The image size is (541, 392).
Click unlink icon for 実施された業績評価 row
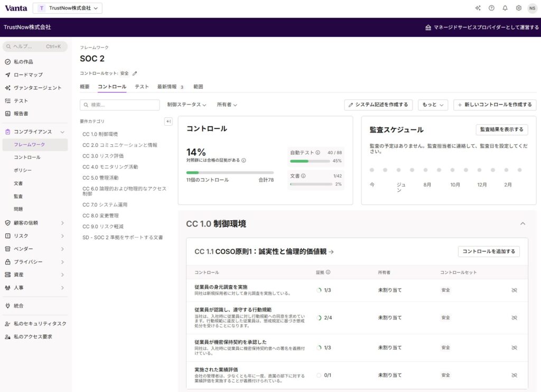(514, 375)
